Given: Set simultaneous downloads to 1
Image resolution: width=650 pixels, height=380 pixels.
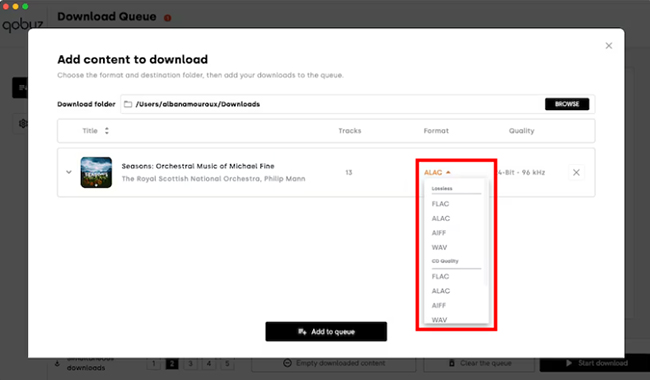Looking at the screenshot, I should (x=153, y=363).
